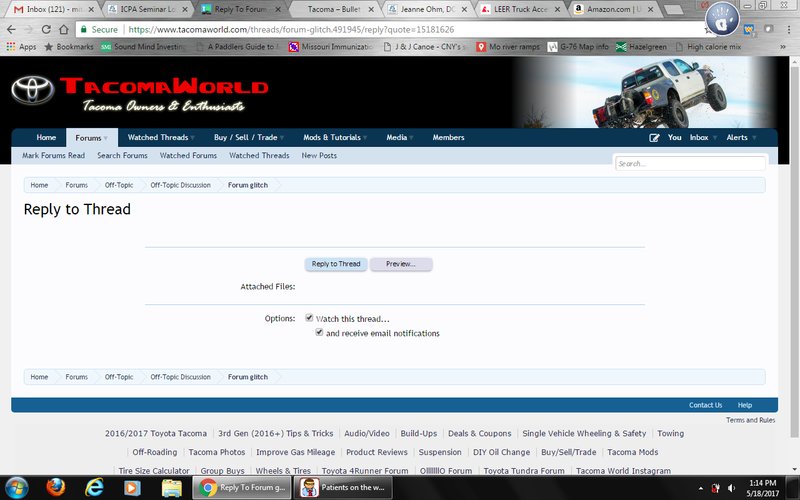The height and width of the screenshot is (500, 800).
Task: Open Windows Media Player taskbar icon
Action: pyautogui.click(x=132, y=488)
